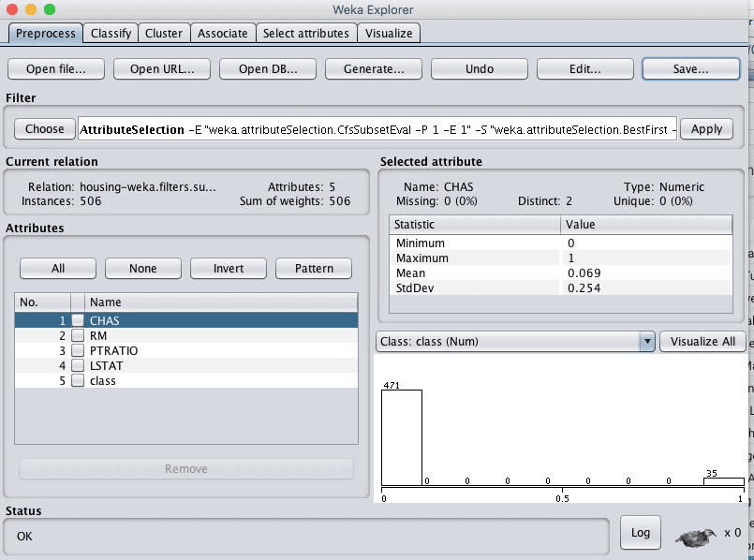This screenshot has height=560, width=754.
Task: Click the OK status message
Action: (x=24, y=536)
